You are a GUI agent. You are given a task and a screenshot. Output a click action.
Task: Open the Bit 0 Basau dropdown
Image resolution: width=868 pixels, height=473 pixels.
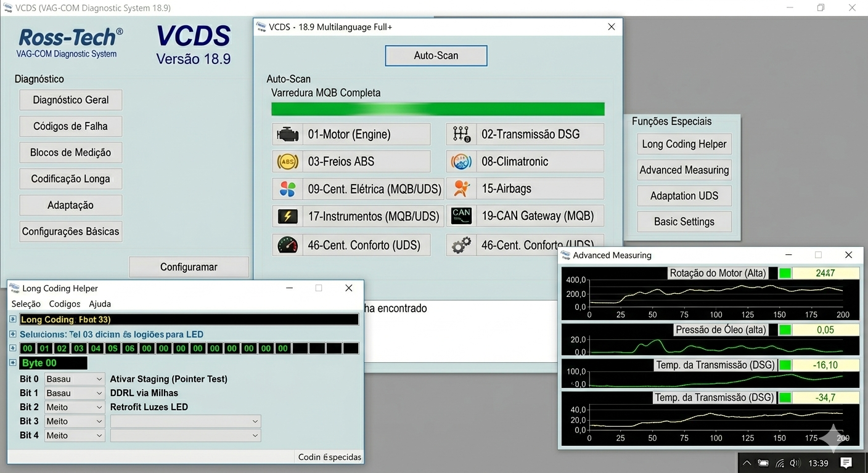click(x=74, y=379)
